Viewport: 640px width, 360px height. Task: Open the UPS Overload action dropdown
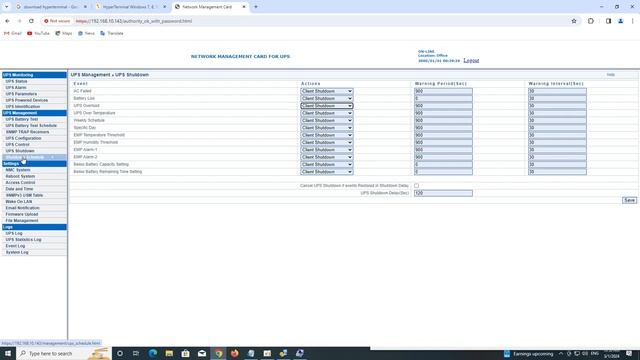(x=327, y=106)
